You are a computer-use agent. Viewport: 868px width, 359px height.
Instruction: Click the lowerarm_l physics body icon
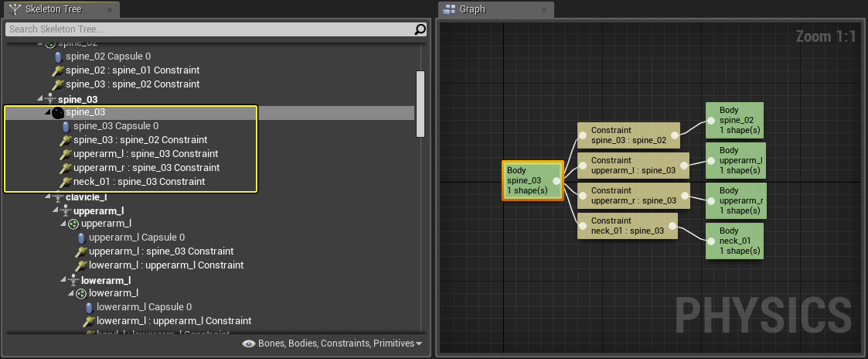(x=80, y=293)
